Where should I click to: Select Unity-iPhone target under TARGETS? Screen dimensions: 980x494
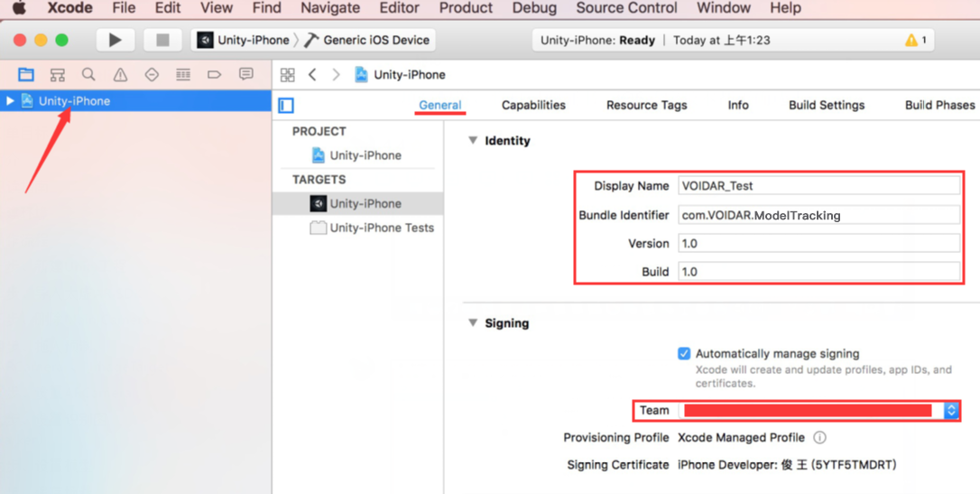tap(357, 203)
